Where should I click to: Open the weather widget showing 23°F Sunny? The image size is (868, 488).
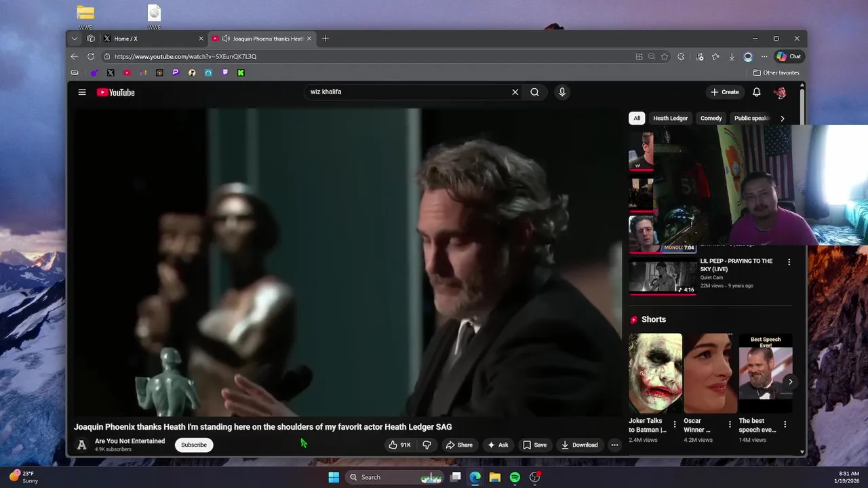pos(24,477)
